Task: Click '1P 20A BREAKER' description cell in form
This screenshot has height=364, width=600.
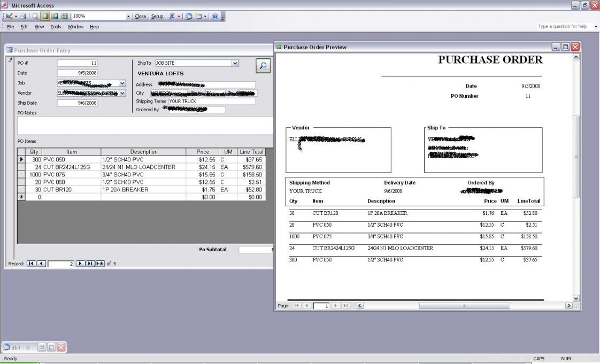Action: [x=143, y=189]
